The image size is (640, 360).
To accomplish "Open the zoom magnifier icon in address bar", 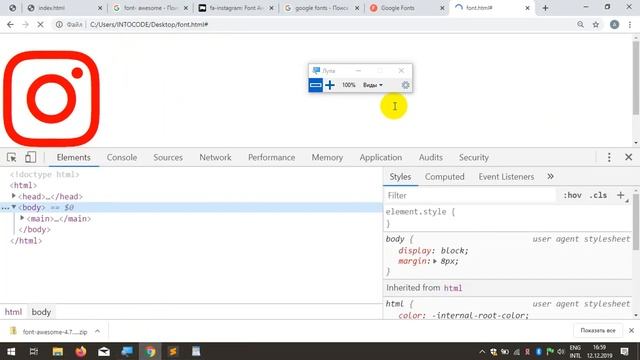I will coord(580,24).
